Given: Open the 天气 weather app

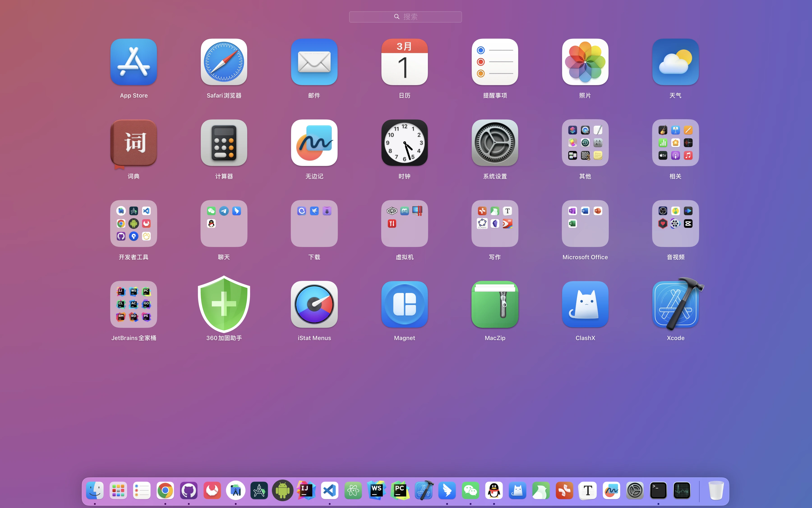Looking at the screenshot, I should pyautogui.click(x=675, y=62).
